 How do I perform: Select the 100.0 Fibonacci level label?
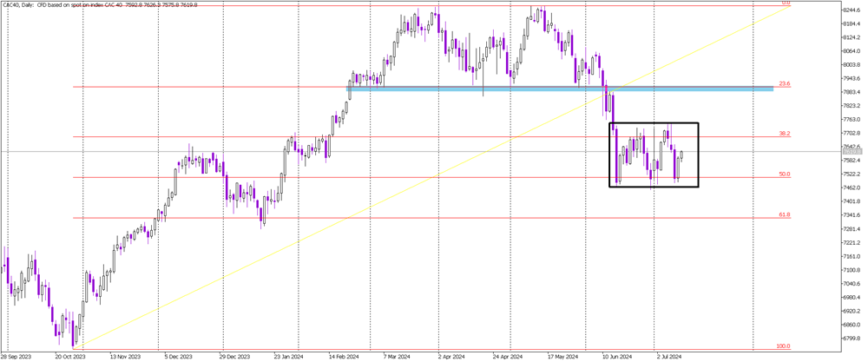click(783, 346)
